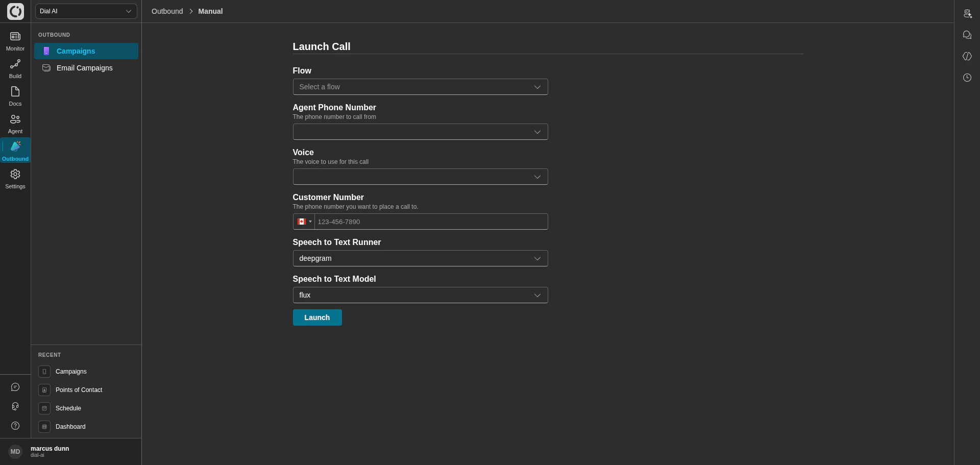
Task: Select Campaigns in the Outbound menu
Action: (x=86, y=51)
